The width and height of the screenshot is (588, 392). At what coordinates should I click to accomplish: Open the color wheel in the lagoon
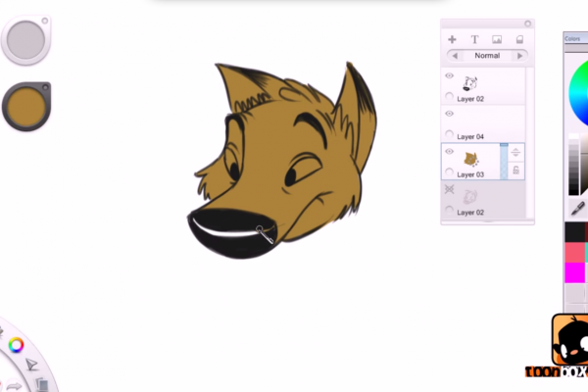[16, 345]
